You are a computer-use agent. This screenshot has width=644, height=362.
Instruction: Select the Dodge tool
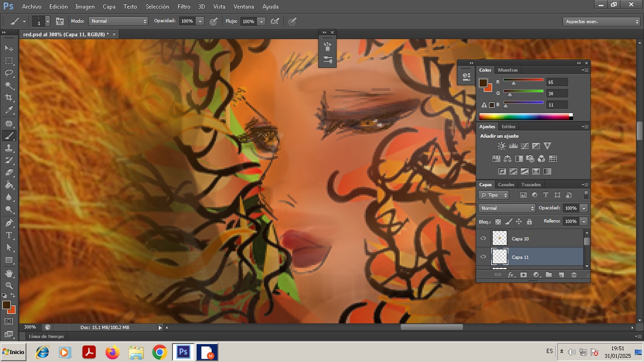click(9, 210)
